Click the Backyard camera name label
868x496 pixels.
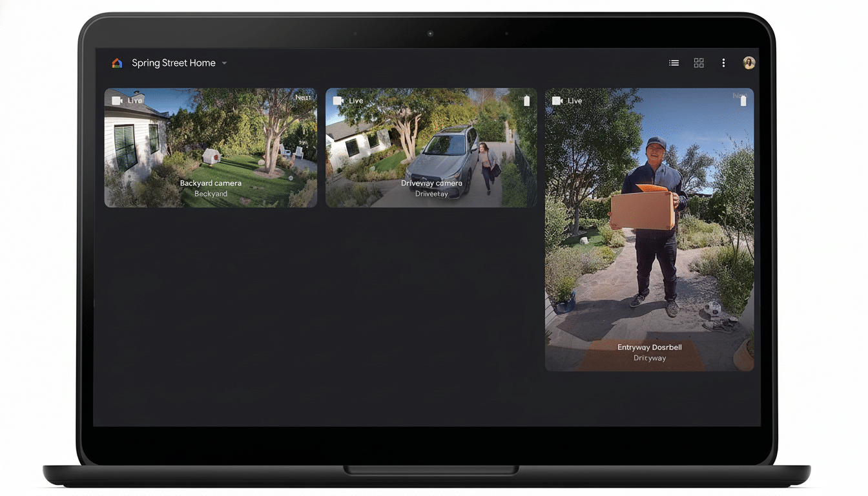210,183
